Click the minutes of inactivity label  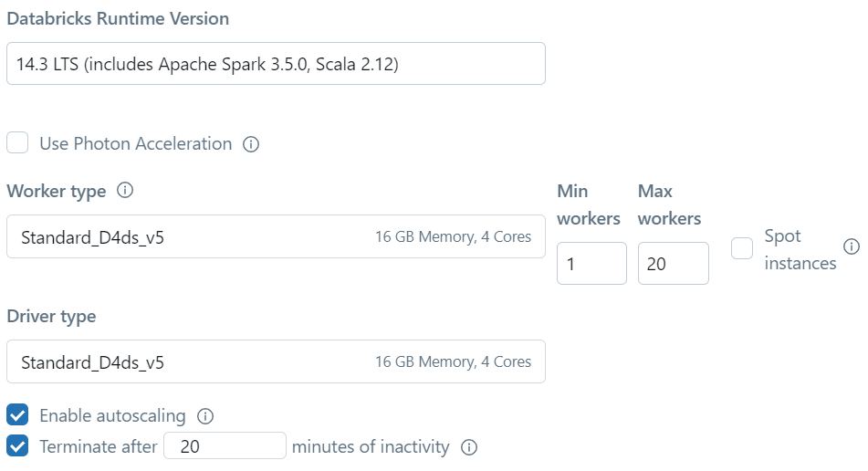click(x=371, y=446)
